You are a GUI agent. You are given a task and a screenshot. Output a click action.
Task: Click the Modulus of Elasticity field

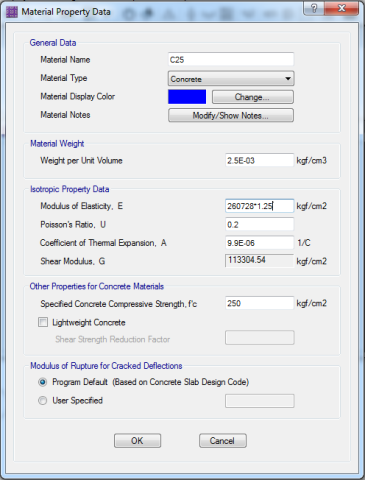[259, 206]
